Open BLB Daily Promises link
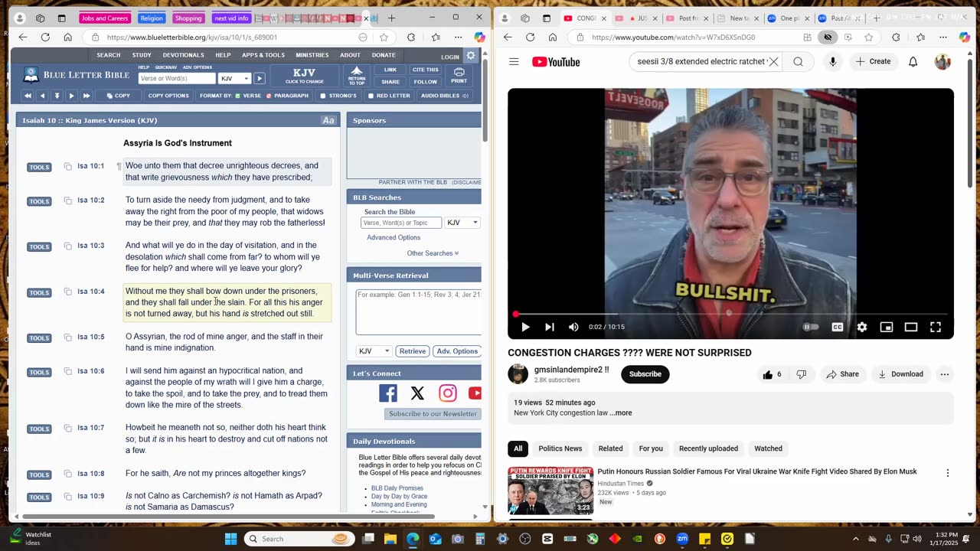 pyautogui.click(x=397, y=488)
